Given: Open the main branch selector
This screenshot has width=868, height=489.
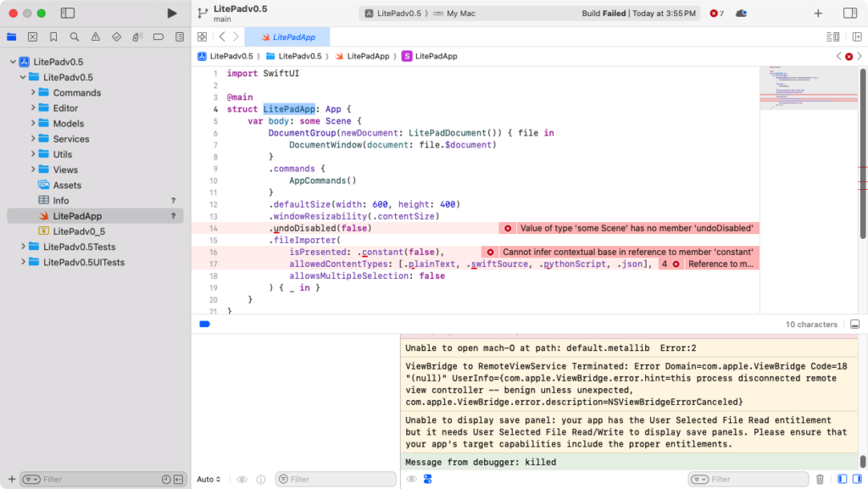Looking at the screenshot, I should (222, 19).
